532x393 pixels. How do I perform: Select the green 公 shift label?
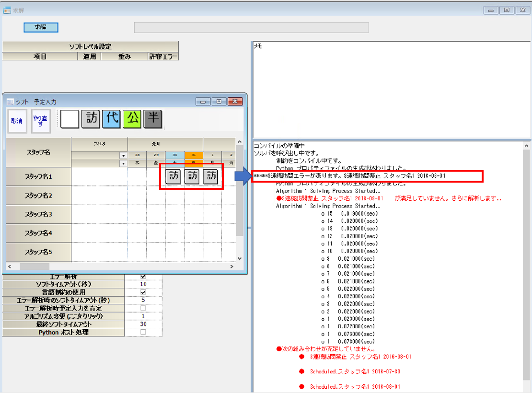(x=132, y=119)
